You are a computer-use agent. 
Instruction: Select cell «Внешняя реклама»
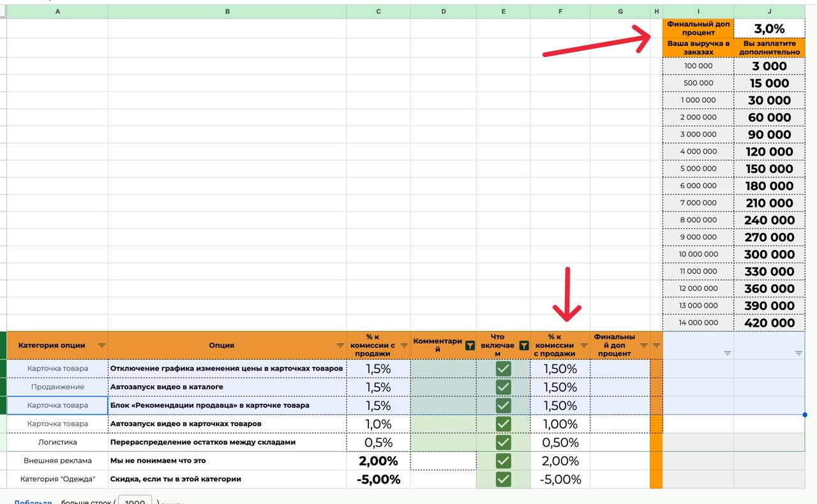(57, 461)
